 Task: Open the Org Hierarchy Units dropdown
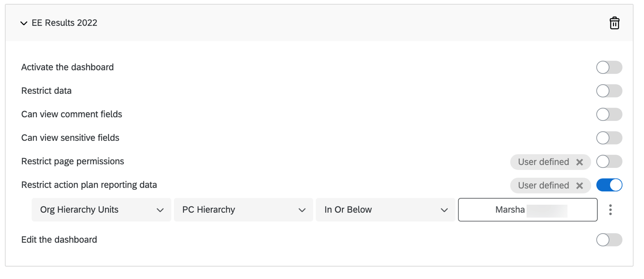(x=101, y=210)
